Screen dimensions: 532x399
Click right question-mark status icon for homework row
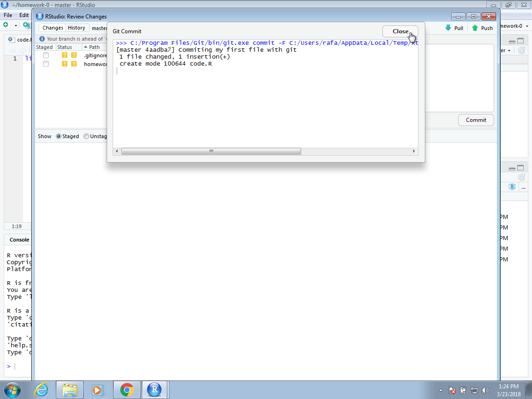(x=73, y=64)
